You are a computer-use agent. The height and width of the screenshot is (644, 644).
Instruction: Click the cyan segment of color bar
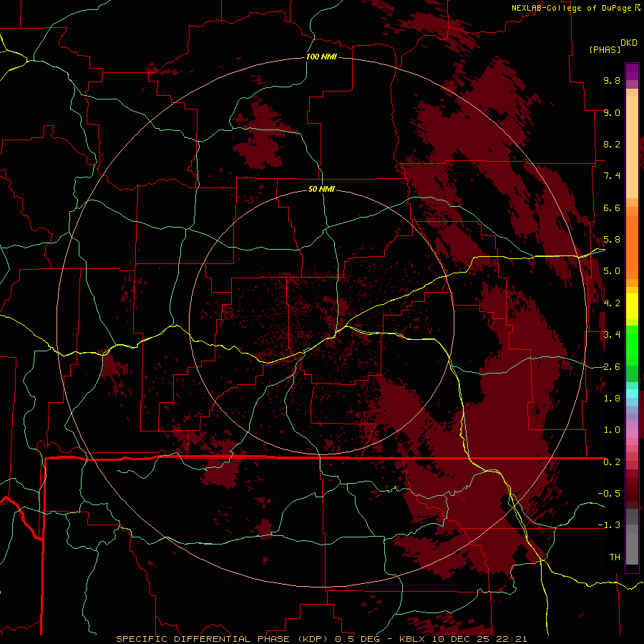click(632, 394)
